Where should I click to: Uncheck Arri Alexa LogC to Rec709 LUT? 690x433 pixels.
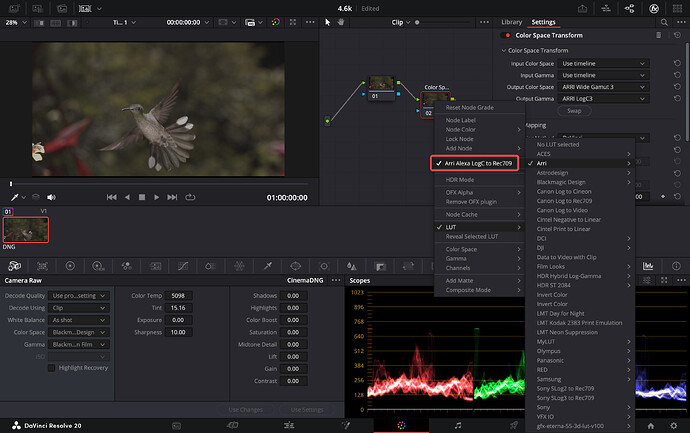[x=474, y=163]
